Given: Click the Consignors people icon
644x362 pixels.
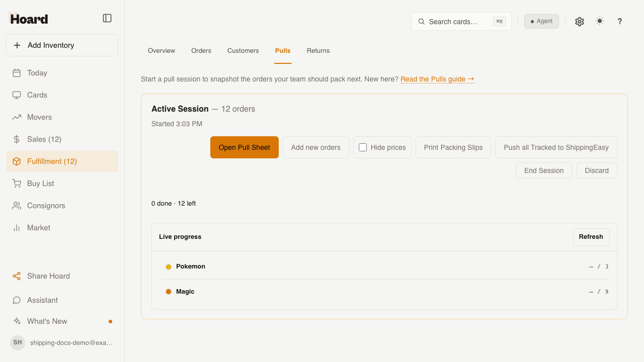Looking at the screenshot, I should (17, 206).
